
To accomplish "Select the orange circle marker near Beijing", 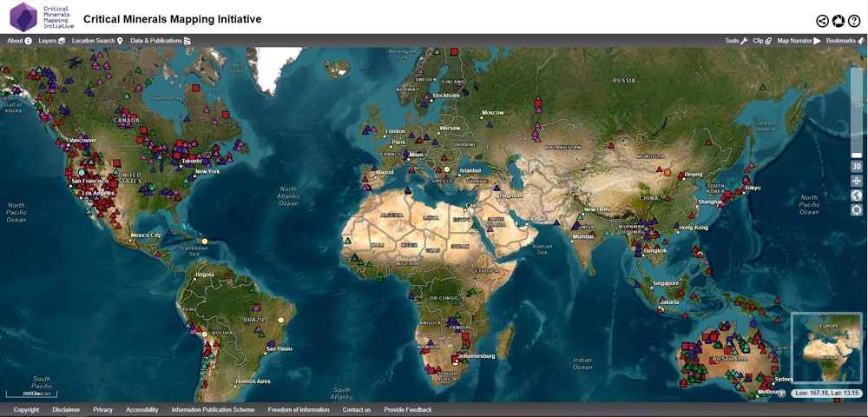I will pos(667,172).
